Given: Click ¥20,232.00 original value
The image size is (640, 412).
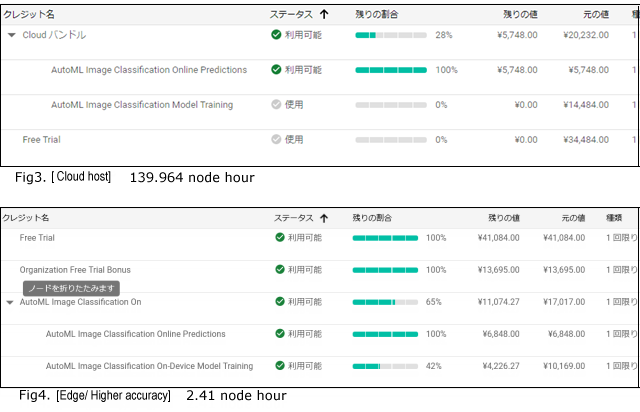Looking at the screenshot, I should [586, 35].
